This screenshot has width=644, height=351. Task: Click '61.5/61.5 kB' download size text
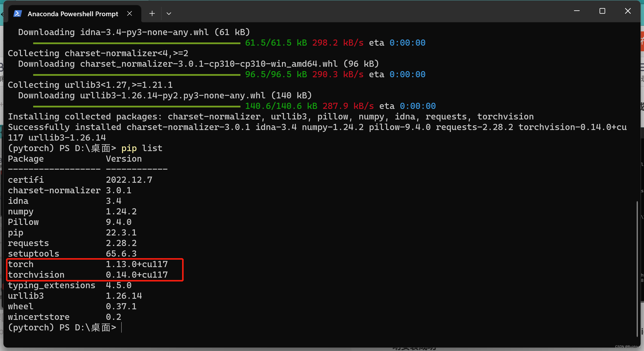[276, 43]
